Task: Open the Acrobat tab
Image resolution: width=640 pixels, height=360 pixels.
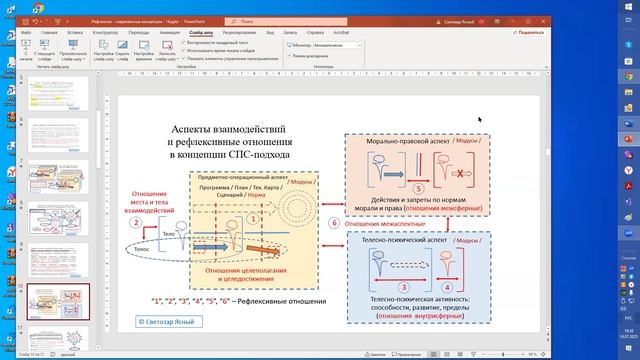Action: tap(341, 33)
